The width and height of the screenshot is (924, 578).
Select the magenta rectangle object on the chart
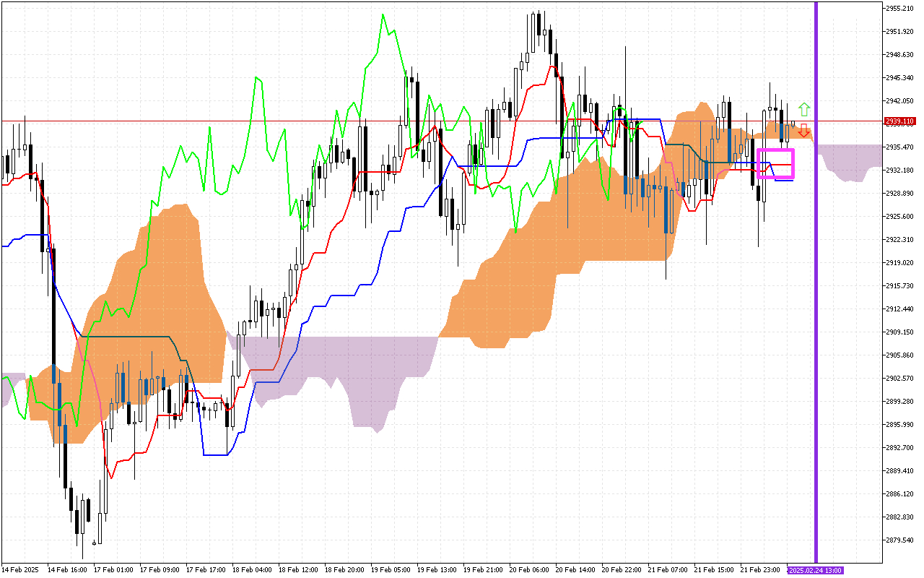pyautogui.click(x=775, y=163)
